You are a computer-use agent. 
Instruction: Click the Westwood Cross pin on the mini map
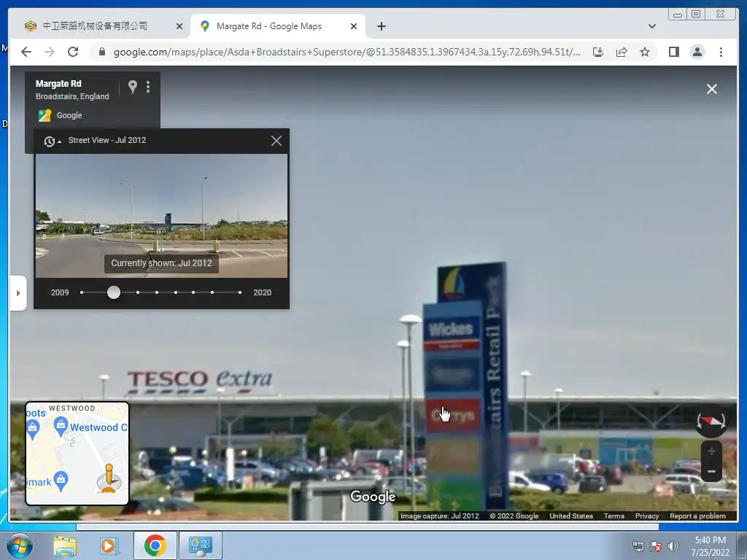click(61, 426)
